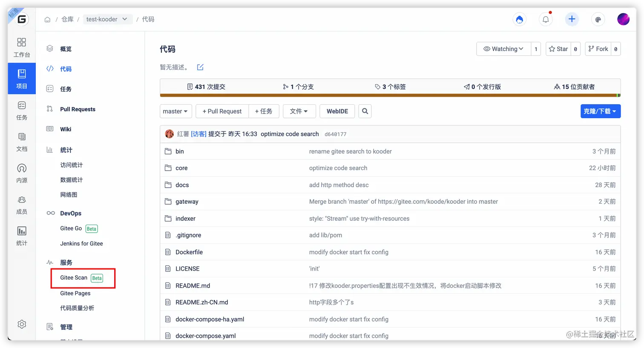This screenshot has height=348, width=644.
Task: Click the + Pull Request button
Action: tap(222, 111)
